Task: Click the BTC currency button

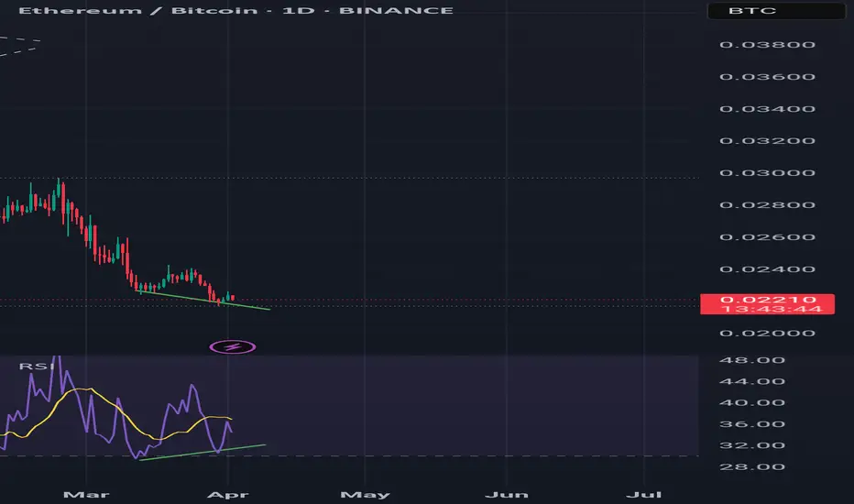Action: click(x=775, y=11)
